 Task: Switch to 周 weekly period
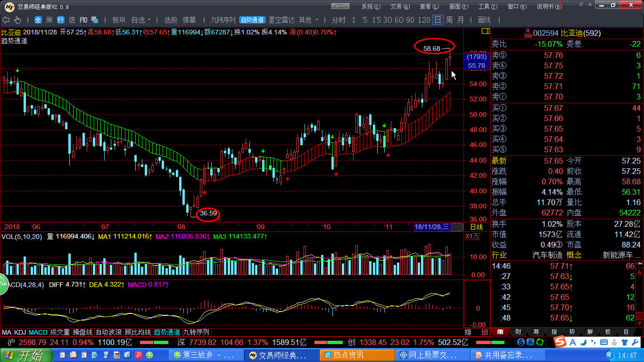click(449, 20)
